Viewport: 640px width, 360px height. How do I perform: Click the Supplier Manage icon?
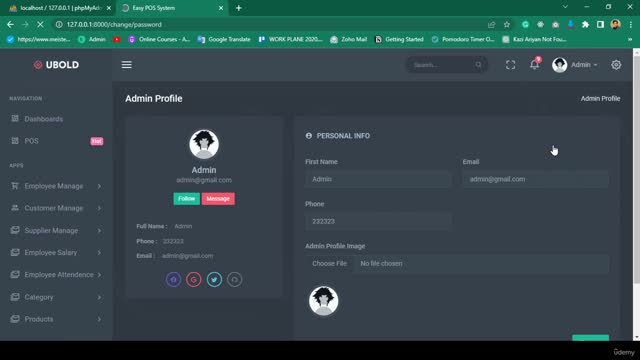(15, 230)
